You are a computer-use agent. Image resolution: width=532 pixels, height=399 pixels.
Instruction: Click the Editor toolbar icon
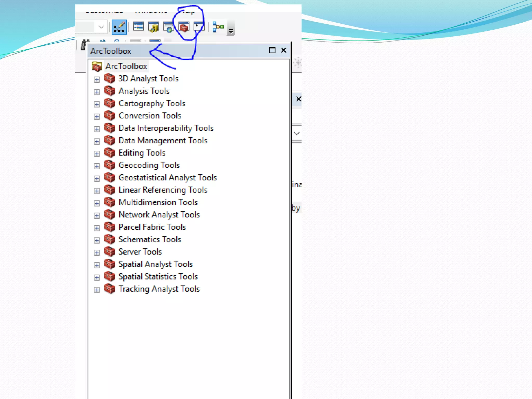(119, 27)
